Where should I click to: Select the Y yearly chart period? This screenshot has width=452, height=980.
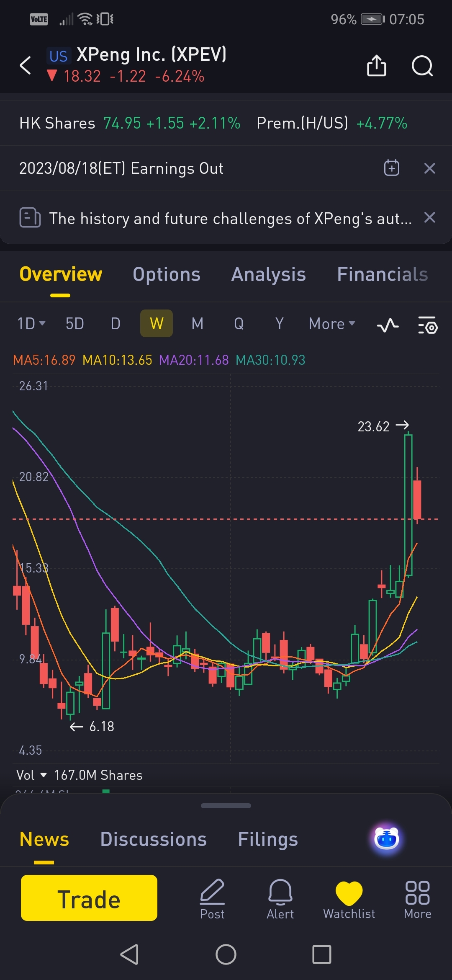pyautogui.click(x=280, y=324)
